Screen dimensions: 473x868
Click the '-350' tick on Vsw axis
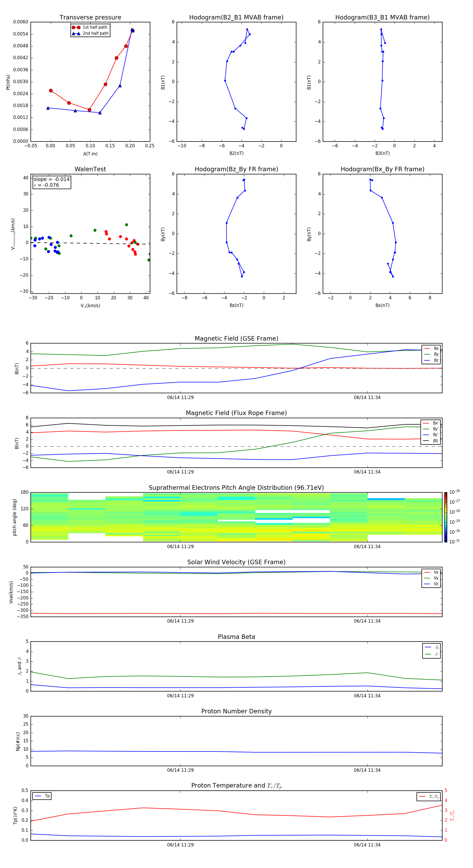(23, 617)
